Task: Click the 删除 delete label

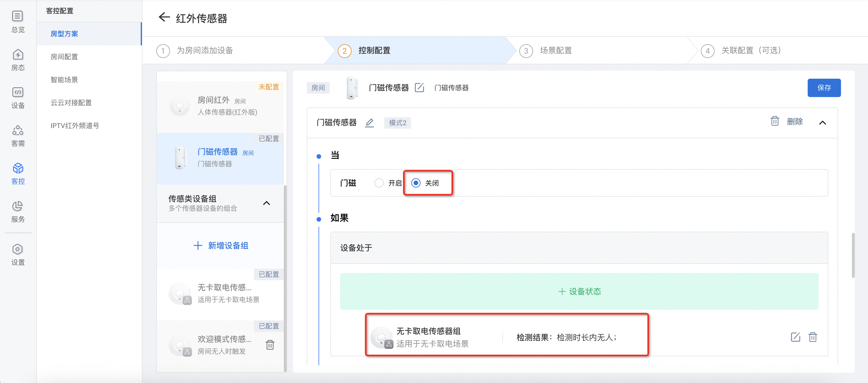Action: pyautogui.click(x=795, y=121)
